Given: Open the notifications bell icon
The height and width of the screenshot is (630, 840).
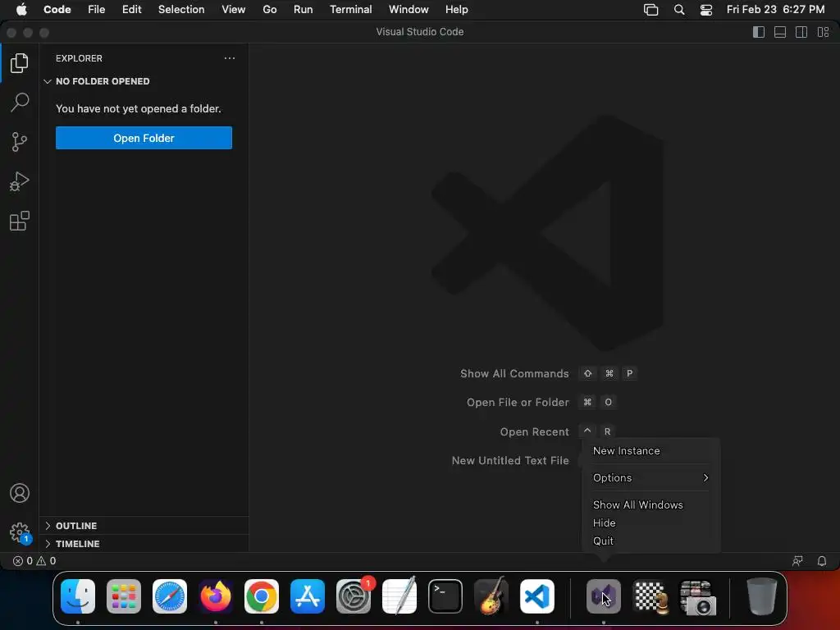Looking at the screenshot, I should (822, 561).
